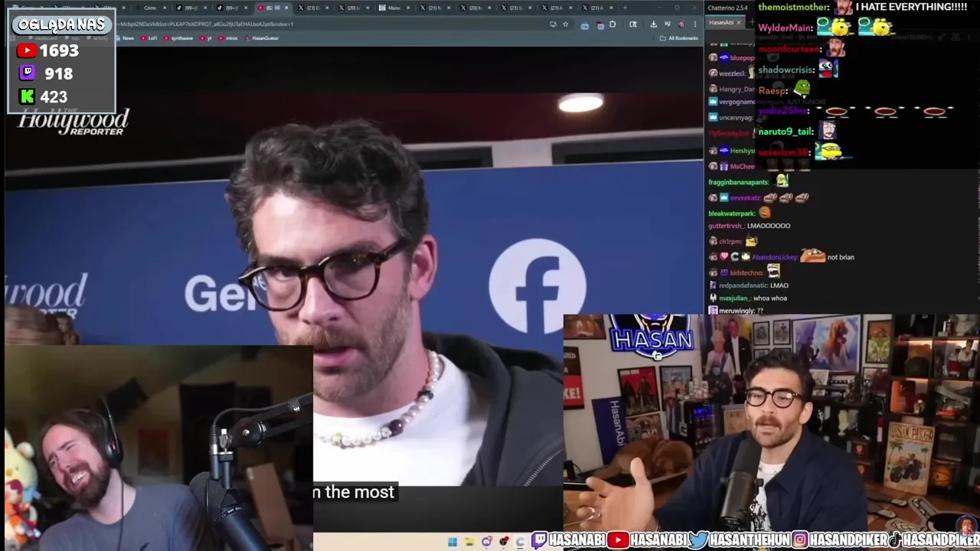980x551 pixels.
Task: Open the browser profile avatar icon
Action: click(681, 24)
